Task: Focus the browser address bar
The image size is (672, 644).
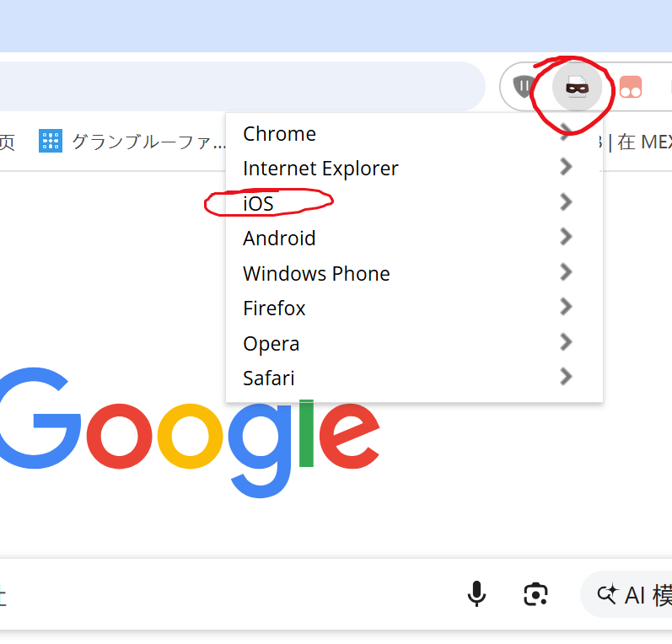Action: tap(236, 86)
